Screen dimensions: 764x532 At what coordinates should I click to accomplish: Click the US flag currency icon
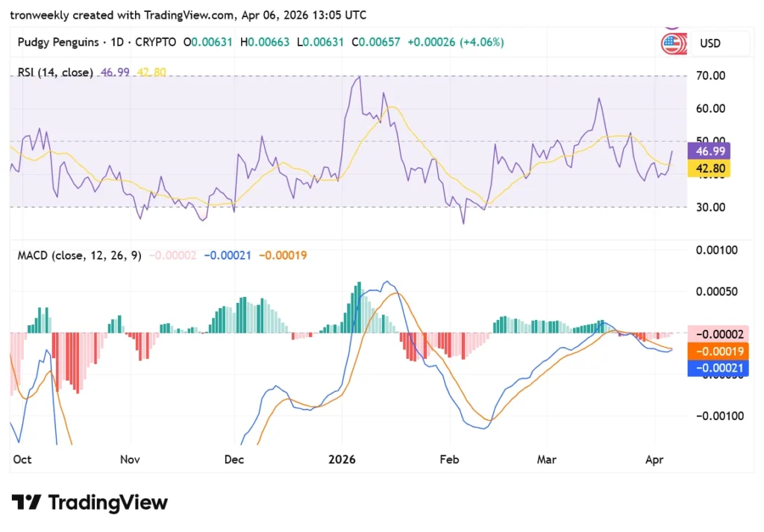coord(673,43)
